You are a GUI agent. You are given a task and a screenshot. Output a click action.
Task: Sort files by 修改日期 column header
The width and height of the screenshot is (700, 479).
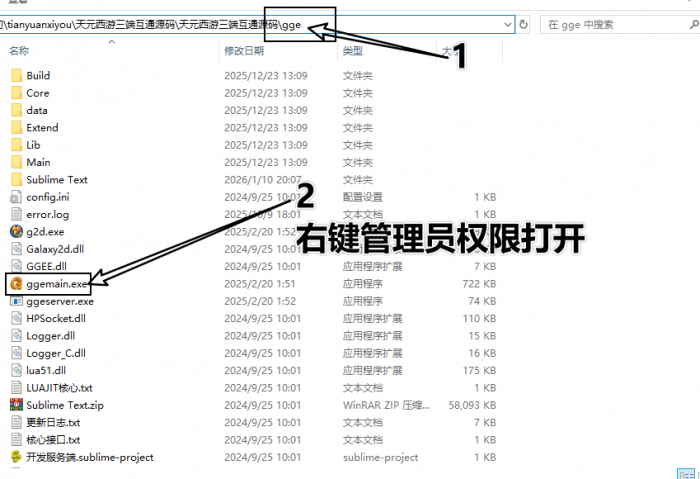[244, 51]
